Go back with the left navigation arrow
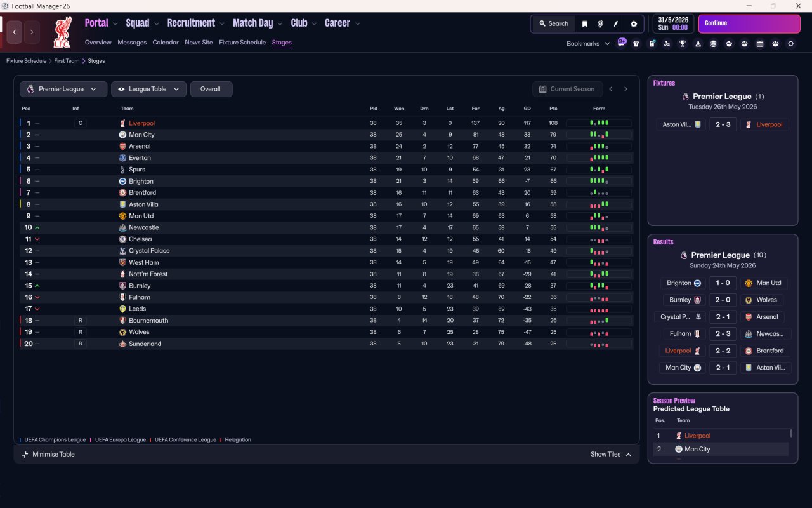 click(x=15, y=32)
